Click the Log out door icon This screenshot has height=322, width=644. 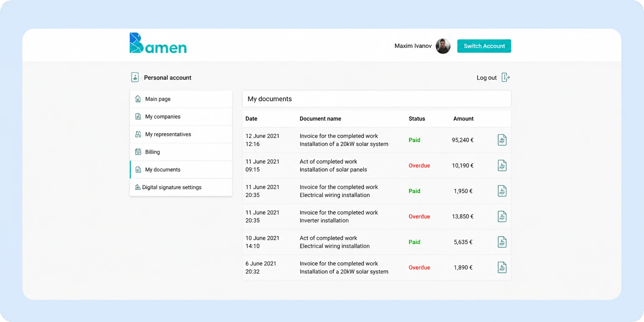pyautogui.click(x=506, y=78)
